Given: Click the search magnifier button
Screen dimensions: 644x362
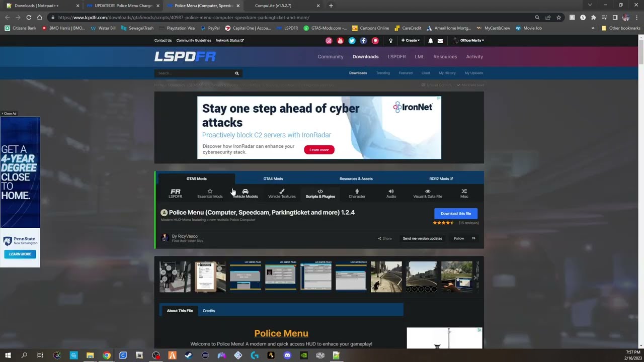Looking at the screenshot, I should (x=237, y=73).
